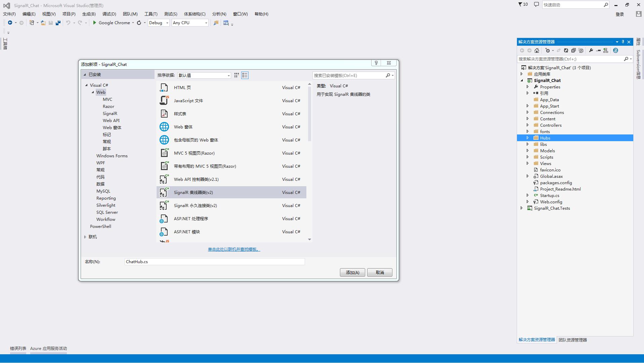Click the Save All icon in toolbar
This screenshot has height=363, width=644.
pos(58,23)
